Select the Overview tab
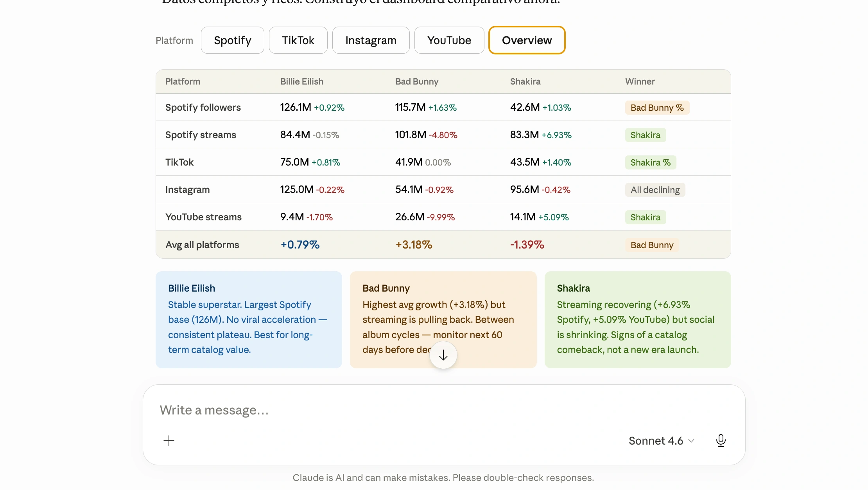868x490 pixels. [527, 40]
